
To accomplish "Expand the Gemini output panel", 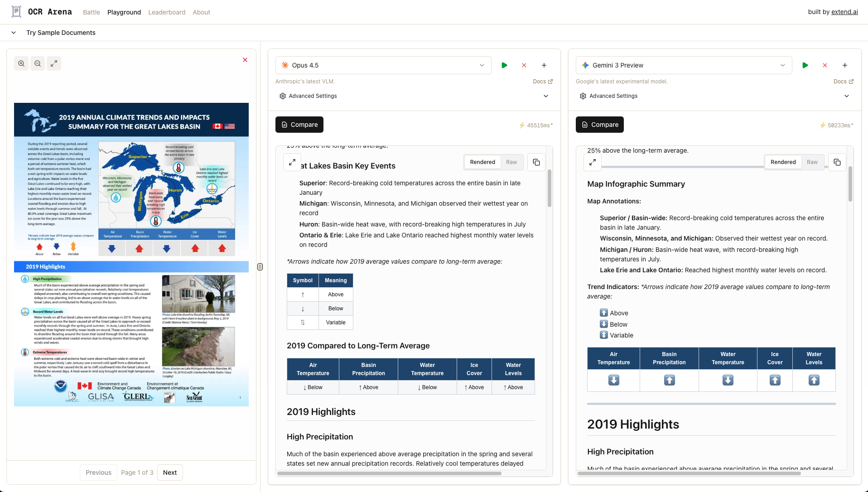I will (592, 162).
